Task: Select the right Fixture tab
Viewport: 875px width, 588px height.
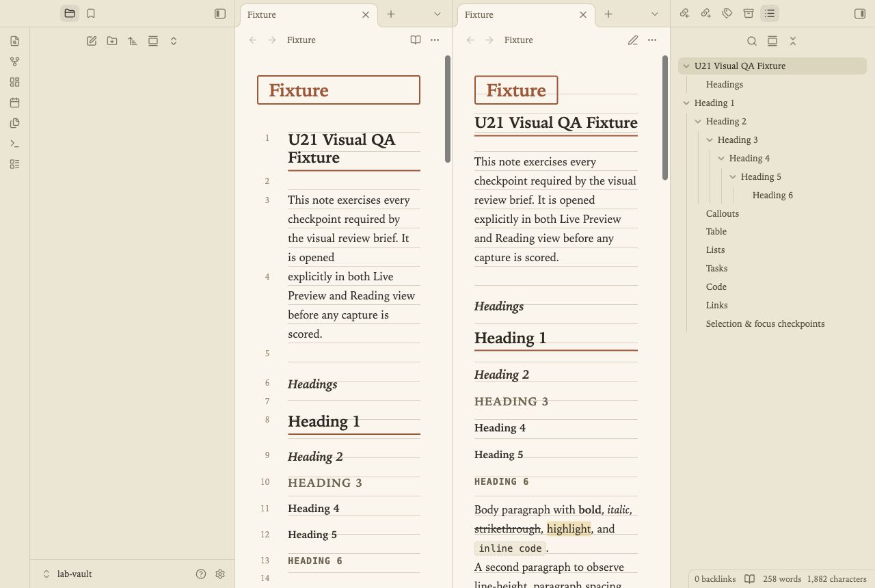Action: click(524, 14)
